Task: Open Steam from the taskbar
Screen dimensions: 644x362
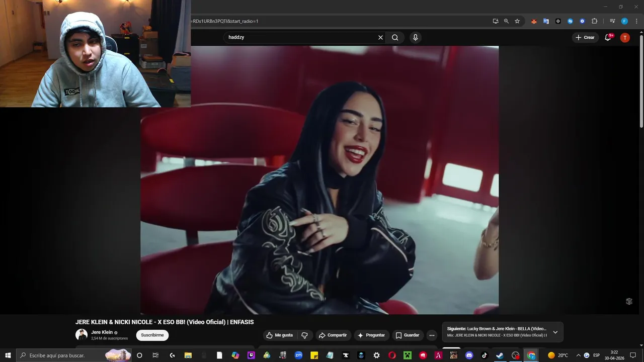Action: click(x=500, y=355)
